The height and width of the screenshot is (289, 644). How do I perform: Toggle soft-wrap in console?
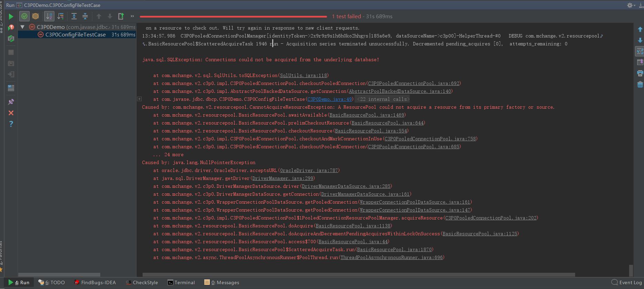pos(640,51)
